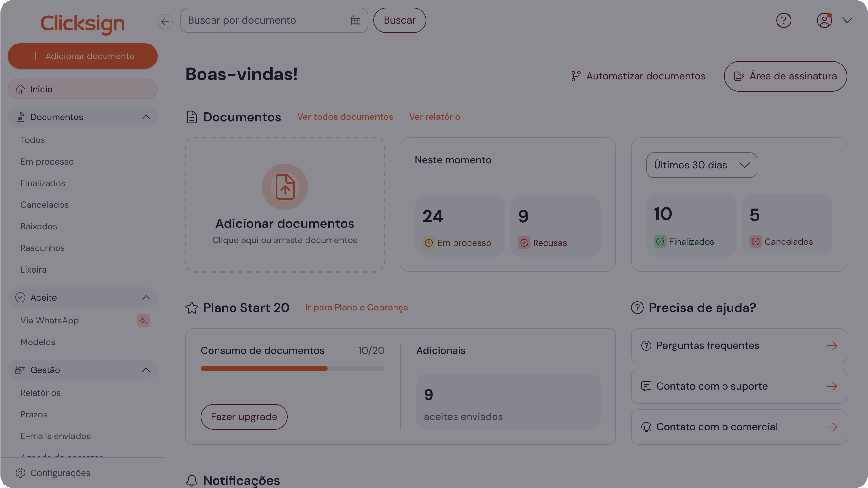Click the user profile avatar icon
Image resolution: width=868 pixels, height=488 pixels.
point(824,21)
